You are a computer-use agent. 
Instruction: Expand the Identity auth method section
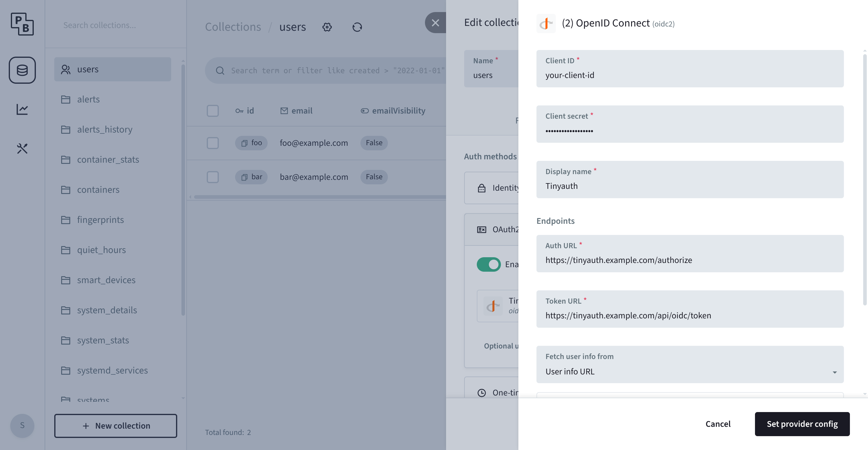tap(491, 188)
